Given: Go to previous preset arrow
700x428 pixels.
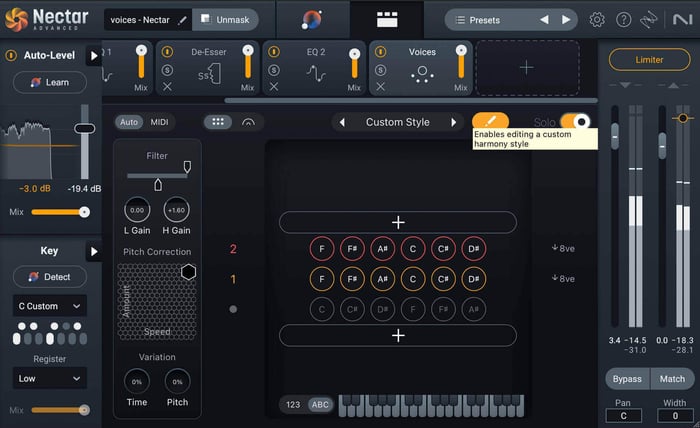Looking at the screenshot, I should click(544, 20).
